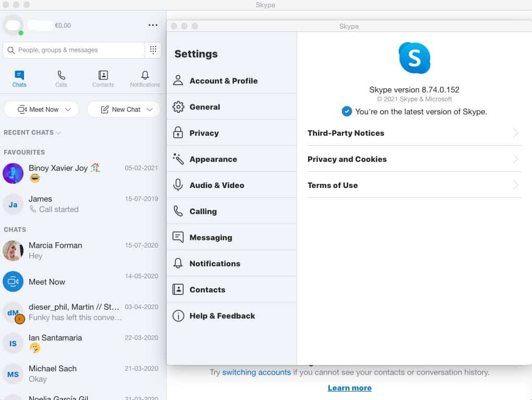
Task: Select the Skype version 8.74.0.152 text
Action: coord(414,90)
